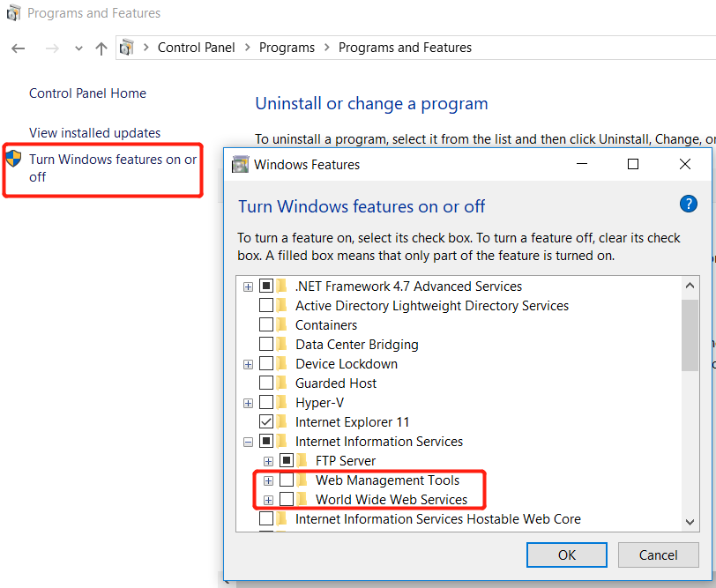Screen dimensions: 716x588
Task: Expand the .NET Framework 4.7 node
Action: 248,287
